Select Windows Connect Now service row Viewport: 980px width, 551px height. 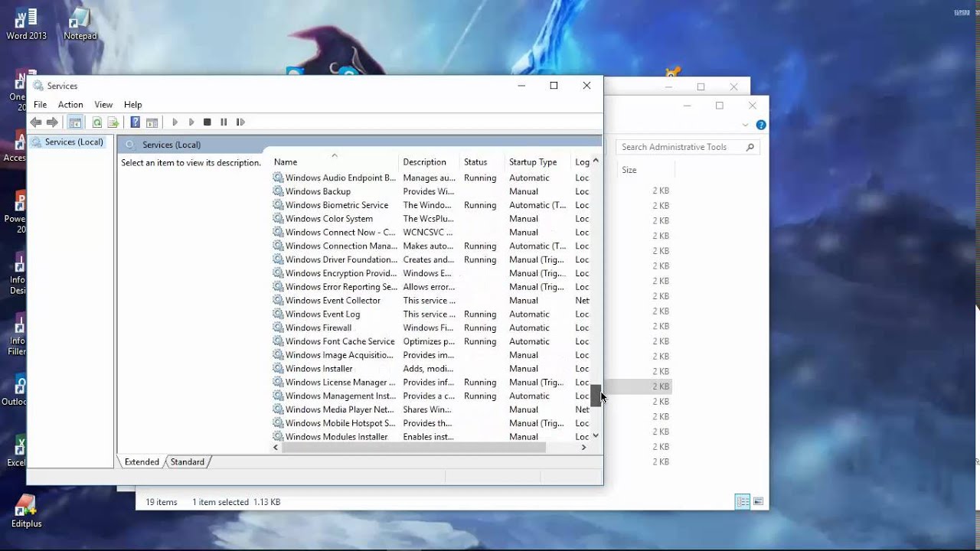430,233
